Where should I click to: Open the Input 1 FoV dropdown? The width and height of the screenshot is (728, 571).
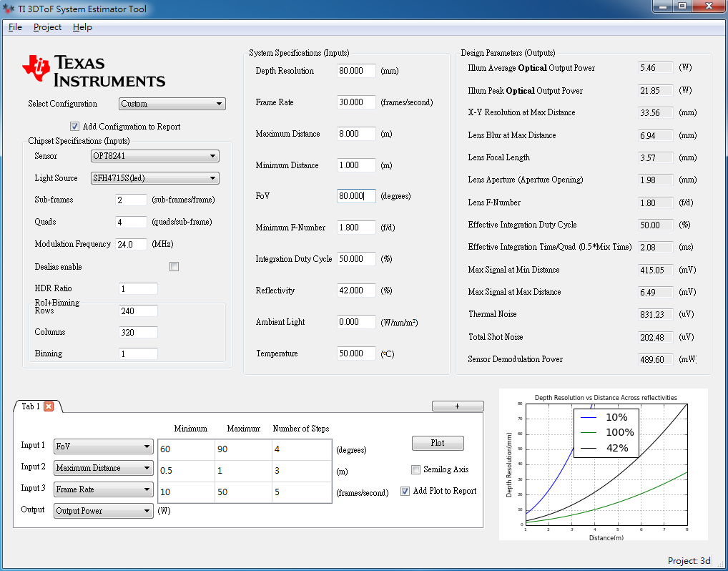[x=104, y=446]
